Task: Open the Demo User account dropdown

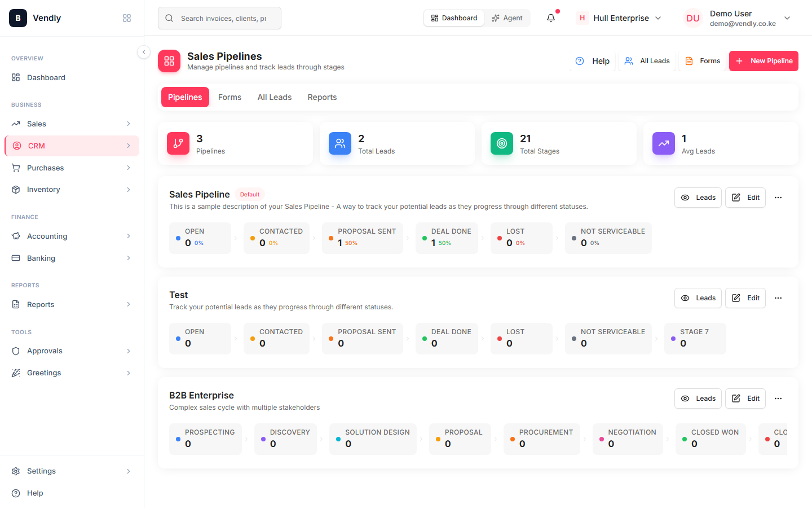Action: click(x=738, y=18)
